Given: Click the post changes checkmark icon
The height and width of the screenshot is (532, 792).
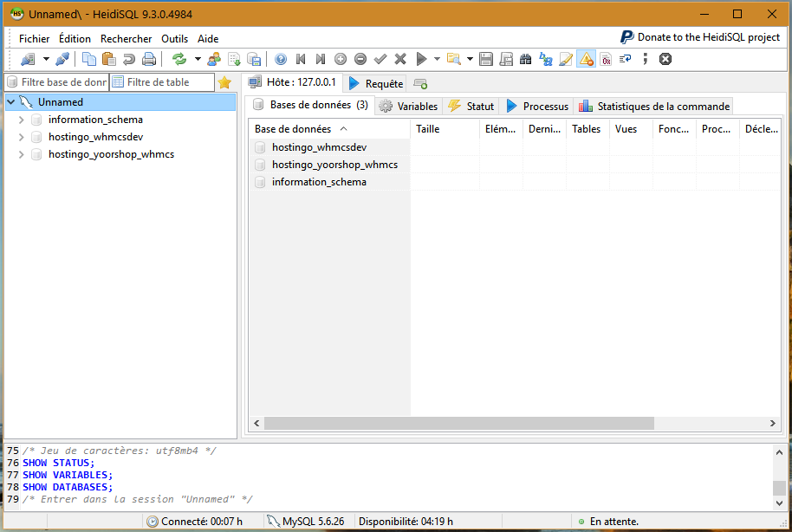Looking at the screenshot, I should click(x=380, y=59).
